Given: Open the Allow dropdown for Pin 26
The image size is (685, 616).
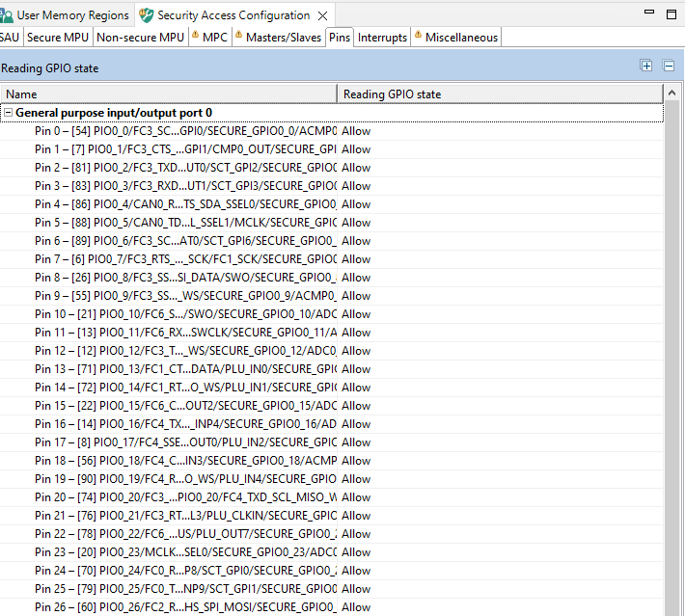Looking at the screenshot, I should 356,607.
